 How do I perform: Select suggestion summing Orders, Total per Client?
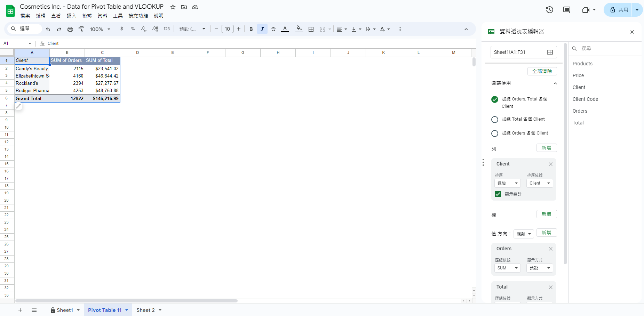pyautogui.click(x=495, y=99)
